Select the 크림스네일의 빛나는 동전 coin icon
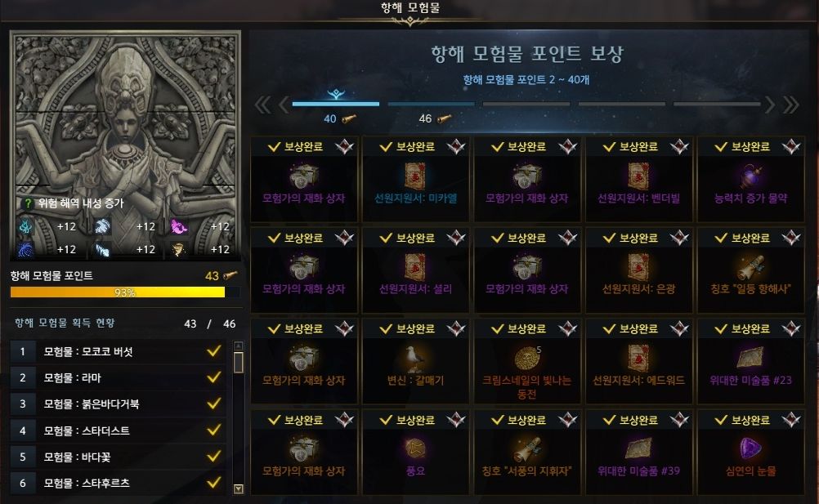The image size is (819, 504). [526, 359]
